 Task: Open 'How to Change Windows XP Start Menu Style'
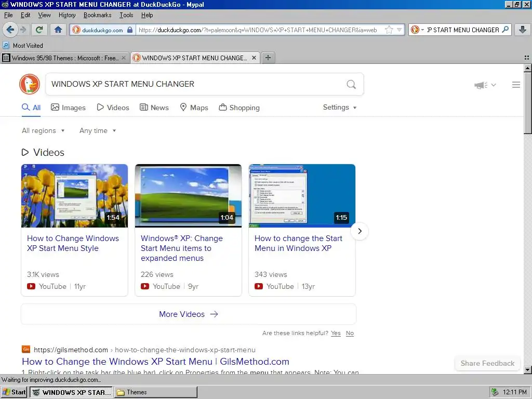point(73,243)
